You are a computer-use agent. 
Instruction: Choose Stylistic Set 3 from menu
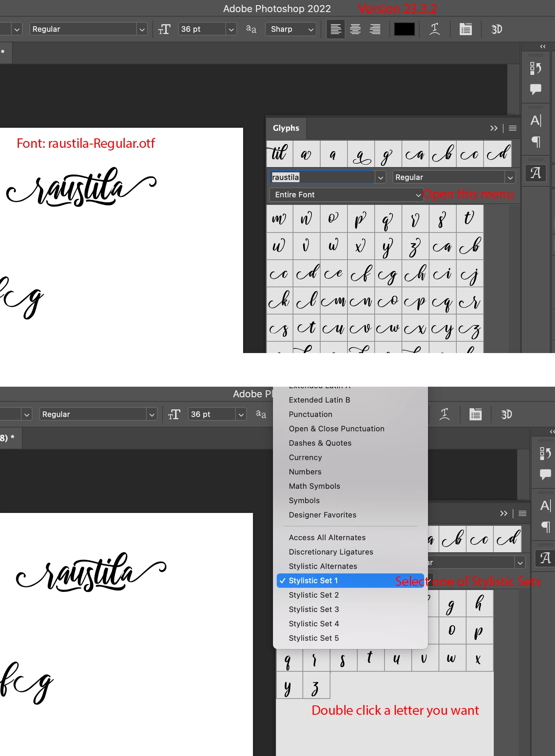(x=350, y=609)
